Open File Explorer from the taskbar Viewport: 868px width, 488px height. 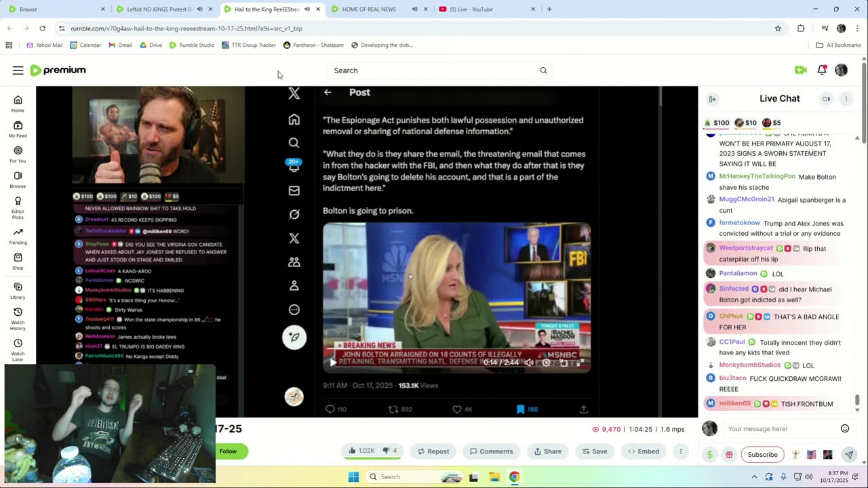point(494,476)
